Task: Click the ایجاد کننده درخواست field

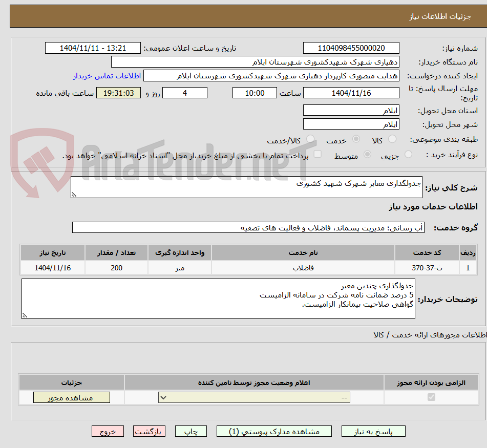Action: (x=271, y=76)
